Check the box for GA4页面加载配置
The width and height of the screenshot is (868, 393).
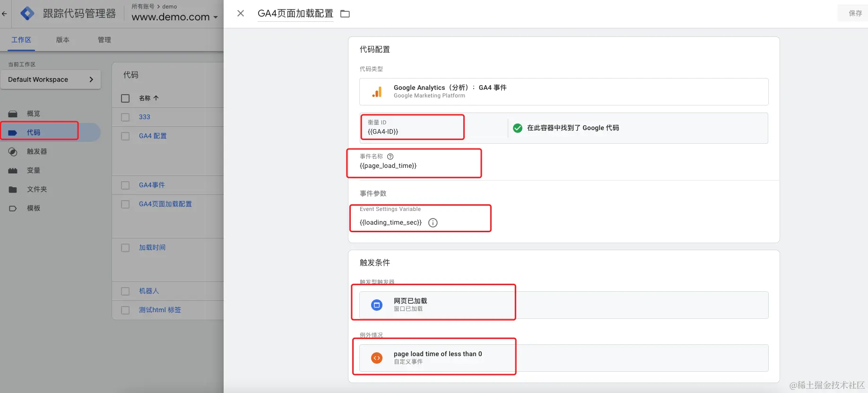pyautogui.click(x=125, y=204)
